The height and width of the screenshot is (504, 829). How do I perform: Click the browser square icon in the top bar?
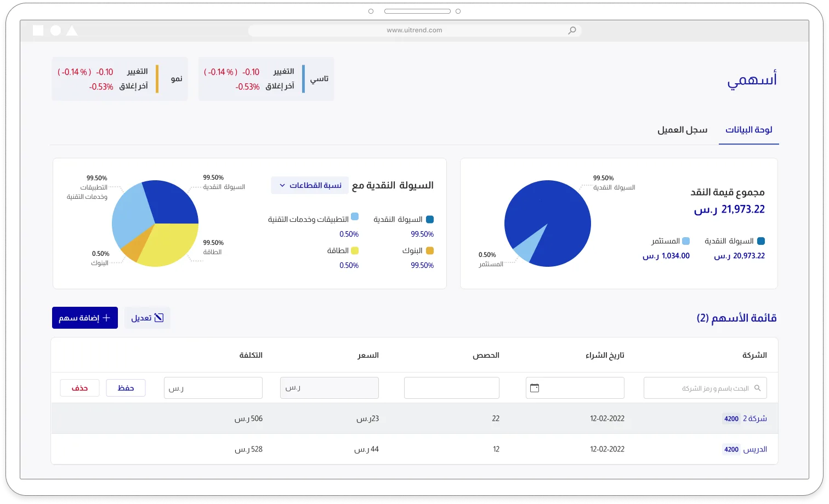pyautogui.click(x=38, y=30)
